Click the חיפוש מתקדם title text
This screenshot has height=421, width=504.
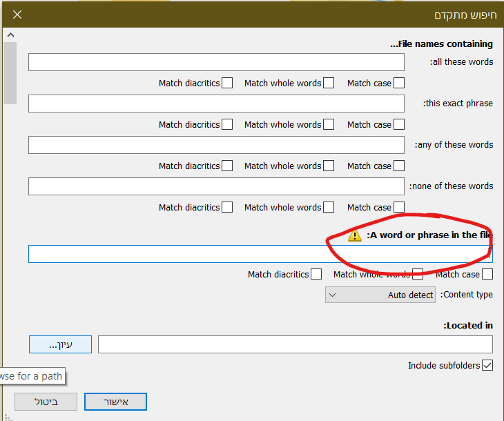click(465, 15)
